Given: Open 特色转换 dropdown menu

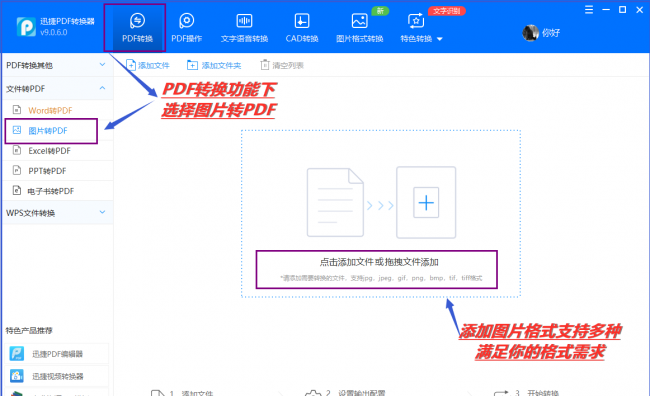Looking at the screenshot, I should tap(421, 28).
